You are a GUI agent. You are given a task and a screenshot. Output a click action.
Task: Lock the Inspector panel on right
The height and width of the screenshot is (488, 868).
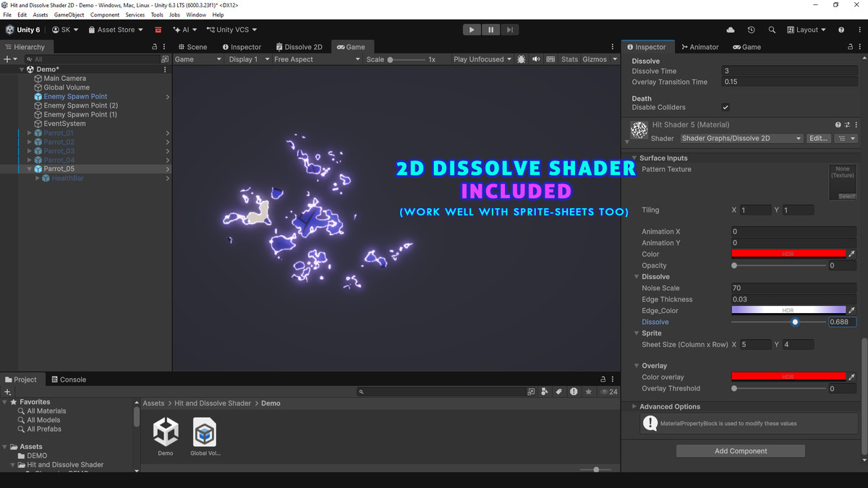(x=850, y=47)
